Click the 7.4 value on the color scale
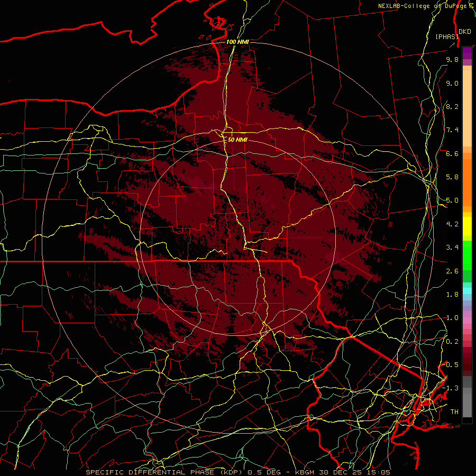Screen dimensions: 476x476 [x=452, y=130]
